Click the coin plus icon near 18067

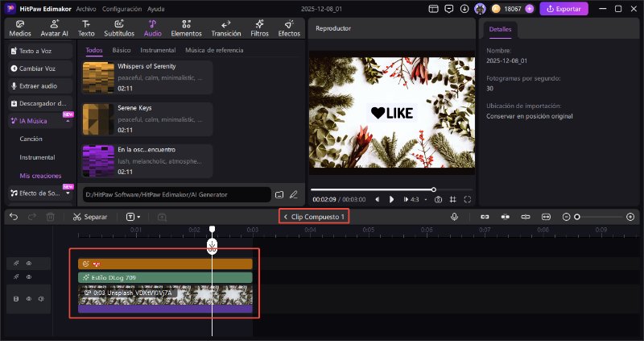(x=530, y=9)
